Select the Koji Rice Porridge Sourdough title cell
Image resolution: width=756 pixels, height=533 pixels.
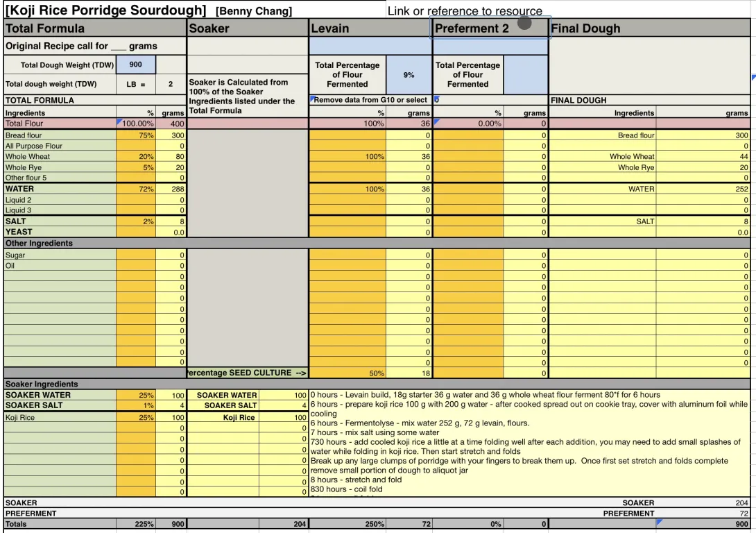point(105,10)
